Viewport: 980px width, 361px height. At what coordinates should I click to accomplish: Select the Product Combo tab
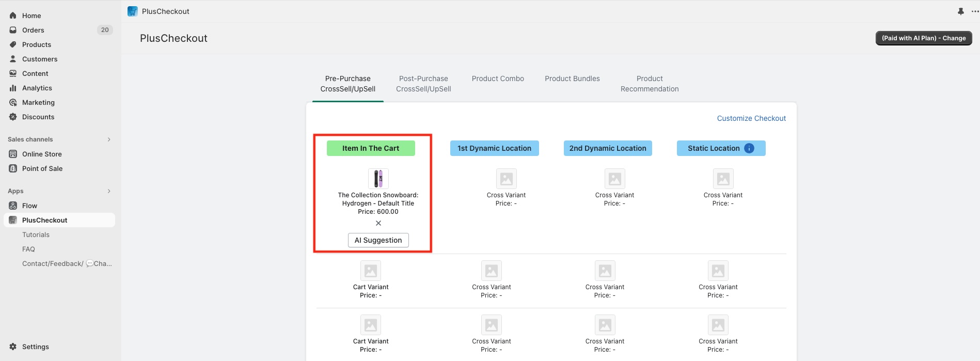point(498,79)
